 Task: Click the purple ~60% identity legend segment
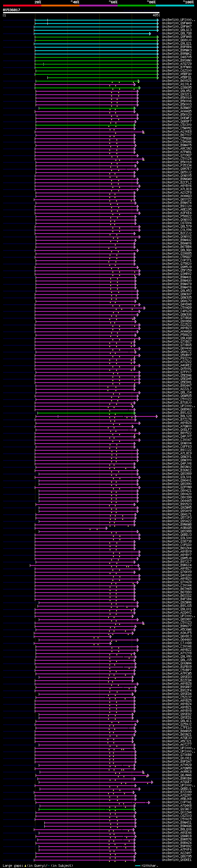point(98,6)
